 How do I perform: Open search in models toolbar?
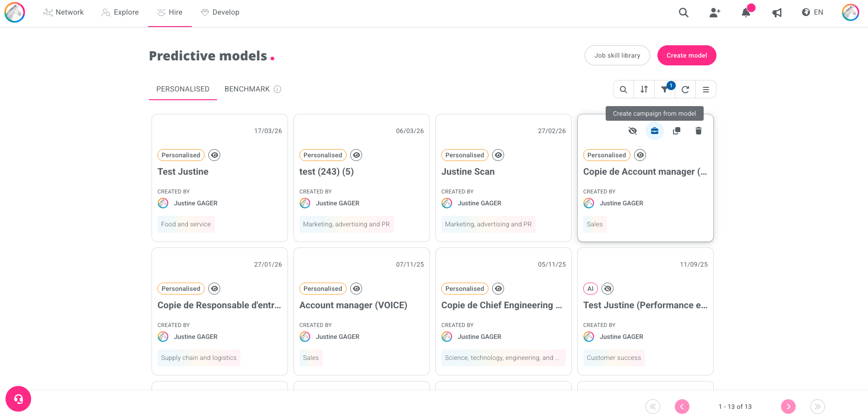click(624, 90)
